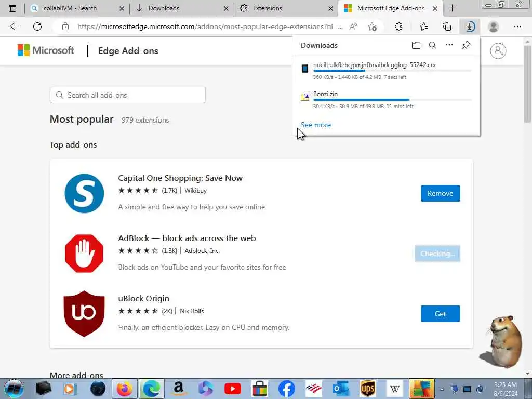Open uBlock Origin shield icon
This screenshot has width=532, height=399.
coord(84,313)
